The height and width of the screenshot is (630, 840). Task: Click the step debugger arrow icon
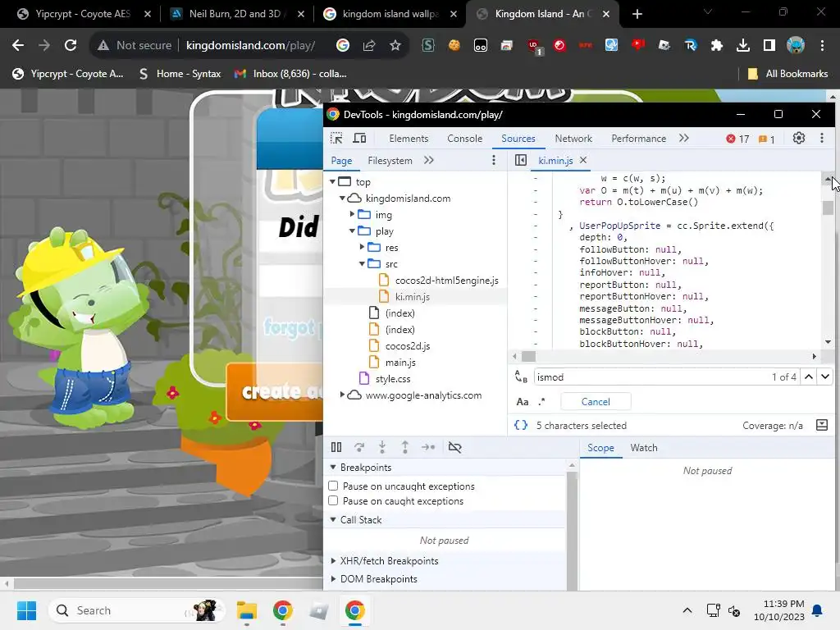pyautogui.click(x=428, y=447)
